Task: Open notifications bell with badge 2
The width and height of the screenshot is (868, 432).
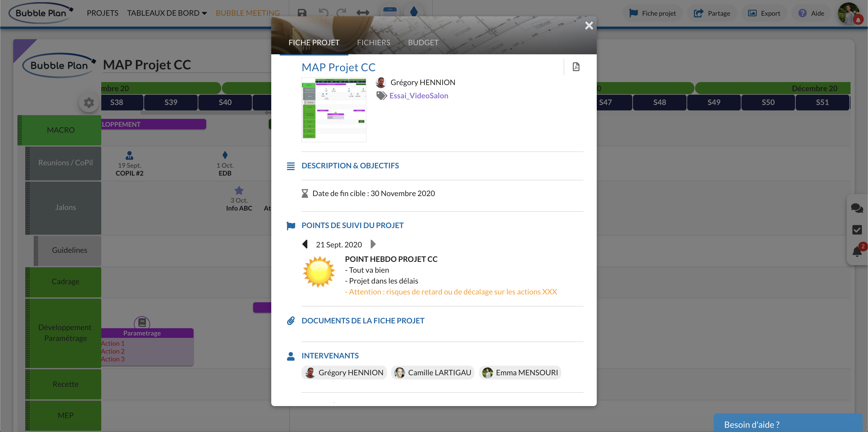Action: pos(857,251)
